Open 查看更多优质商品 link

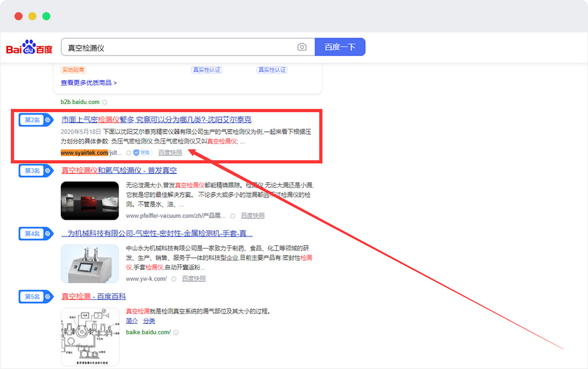[x=89, y=83]
